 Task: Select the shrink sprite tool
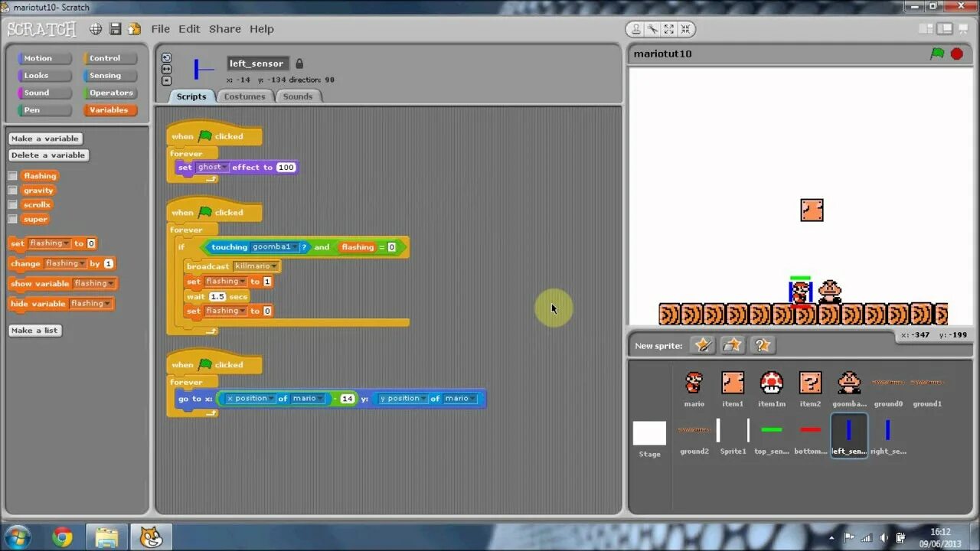coord(686,29)
